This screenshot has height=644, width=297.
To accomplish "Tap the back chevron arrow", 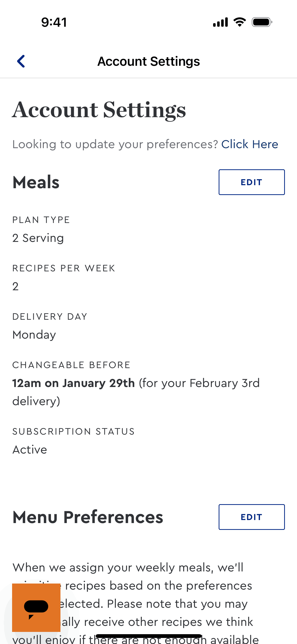I will click(x=21, y=61).
